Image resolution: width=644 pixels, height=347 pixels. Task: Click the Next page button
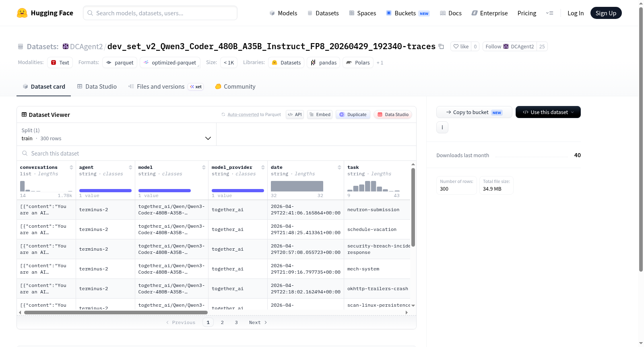(x=258, y=322)
